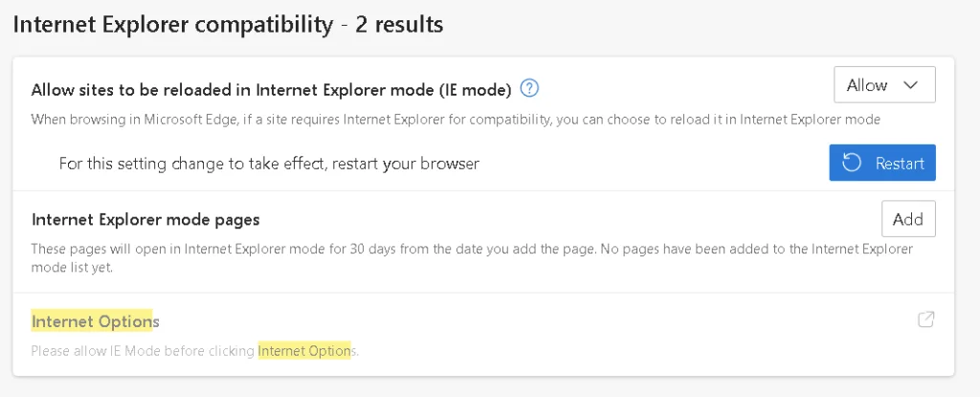Open the Allow dropdown for IE mode
Viewport: 980px width, 397px height.
[x=883, y=85]
